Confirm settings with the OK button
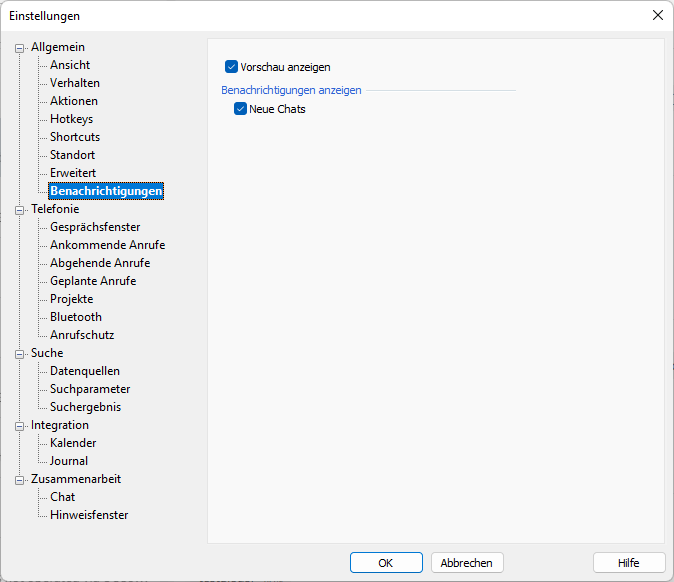 (x=386, y=563)
